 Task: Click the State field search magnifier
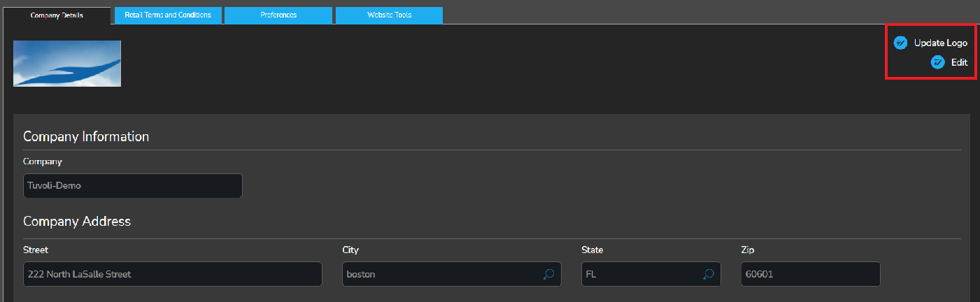coord(709,274)
